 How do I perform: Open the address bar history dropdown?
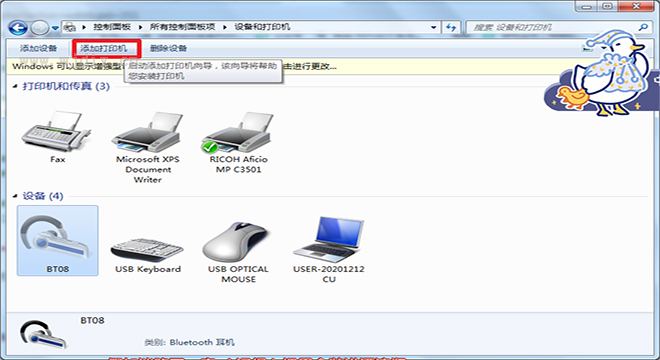[434, 27]
